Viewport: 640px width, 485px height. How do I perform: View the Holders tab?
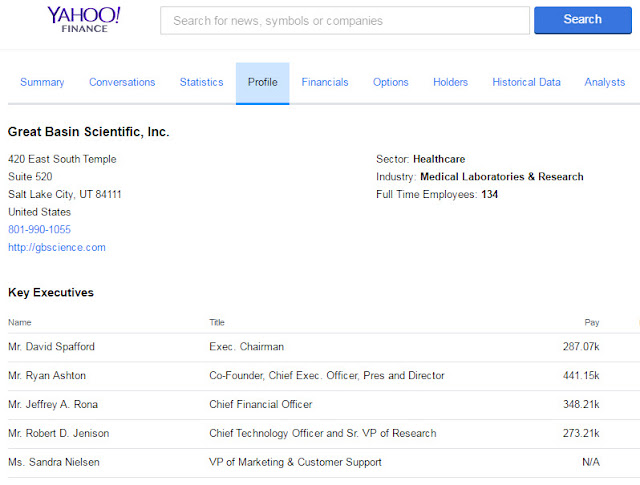[450, 82]
